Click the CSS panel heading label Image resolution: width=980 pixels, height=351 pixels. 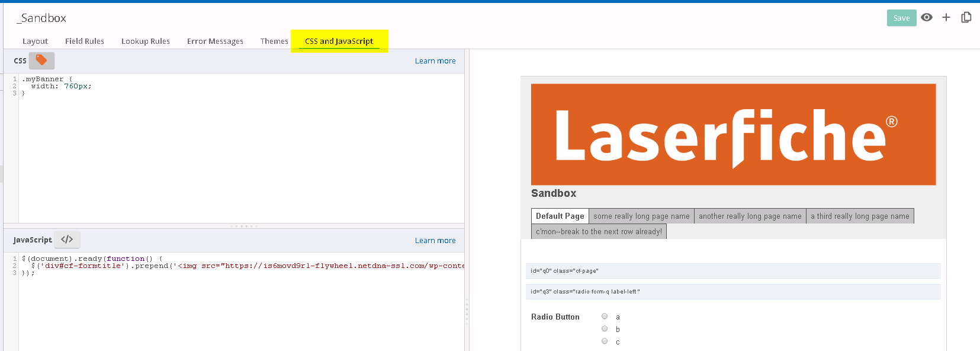pyautogui.click(x=20, y=61)
